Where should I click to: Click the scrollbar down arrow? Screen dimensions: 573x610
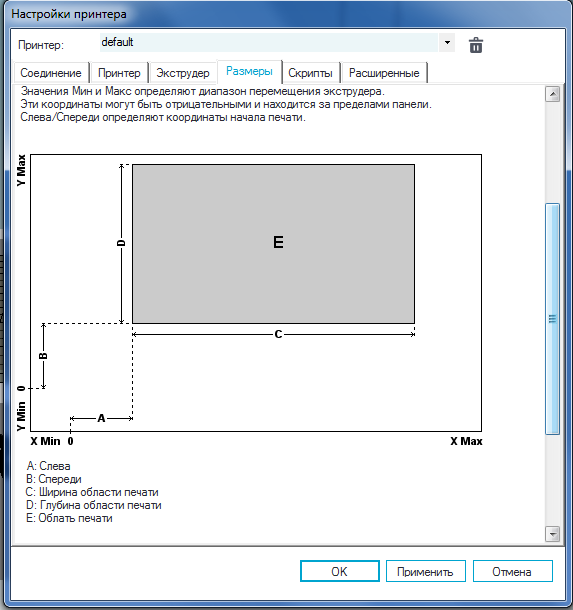[x=552, y=534]
